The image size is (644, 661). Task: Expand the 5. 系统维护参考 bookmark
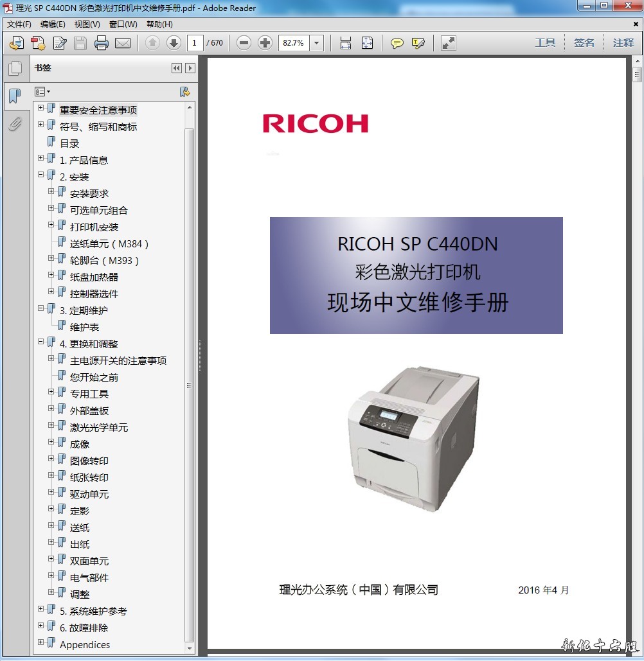click(41, 609)
